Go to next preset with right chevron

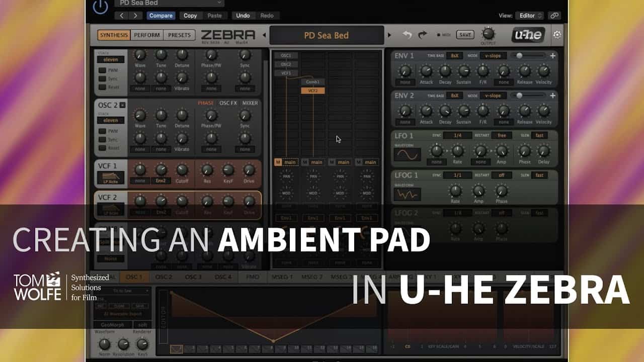point(135,16)
